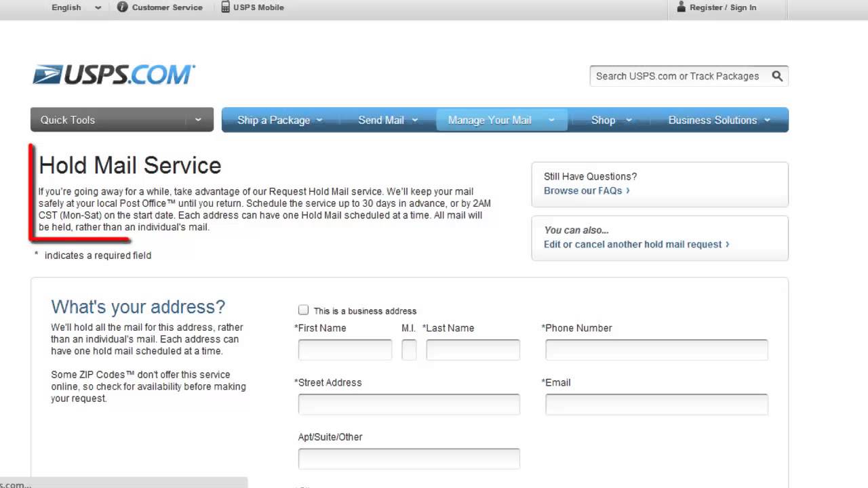Click the "Hold Mail Service" heading
Viewport: 868px width, 488px height.
[130, 165]
